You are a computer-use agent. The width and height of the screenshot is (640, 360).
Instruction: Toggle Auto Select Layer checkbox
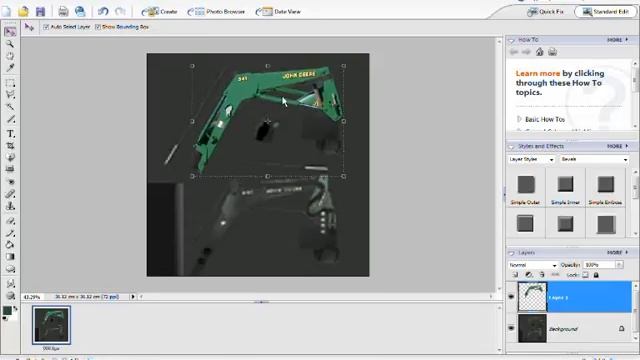[x=46, y=27]
